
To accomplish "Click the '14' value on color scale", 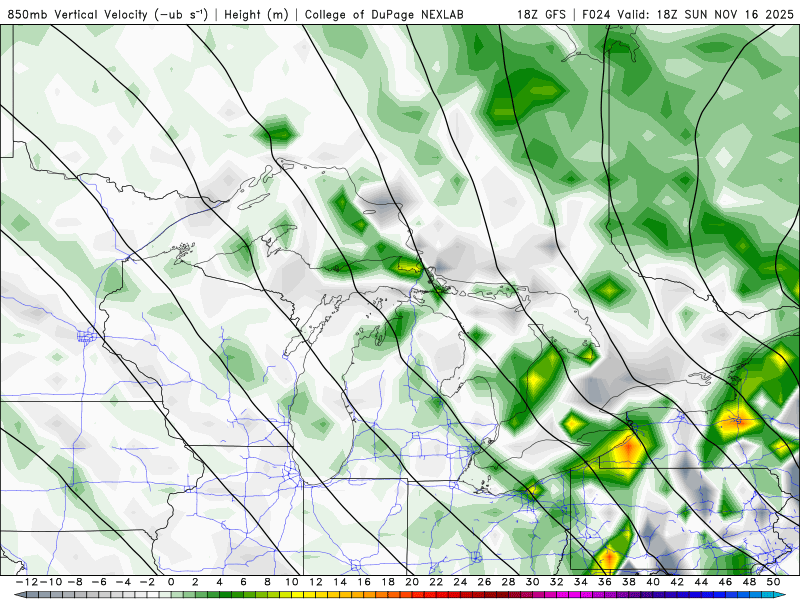I will (340, 582).
